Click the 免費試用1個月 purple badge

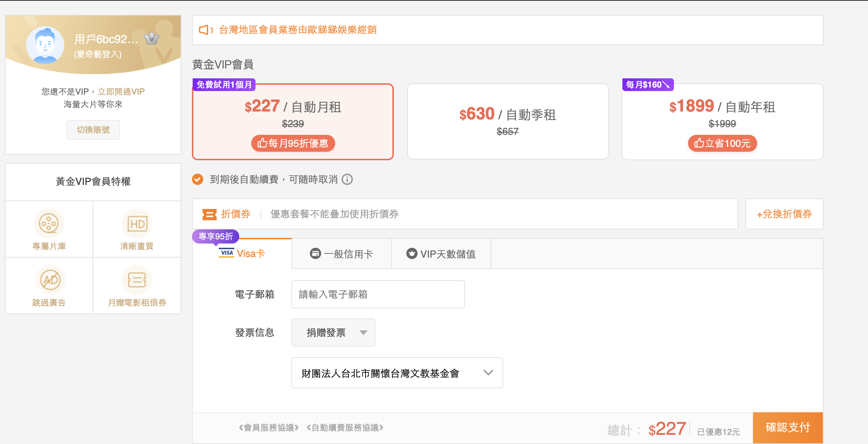224,85
